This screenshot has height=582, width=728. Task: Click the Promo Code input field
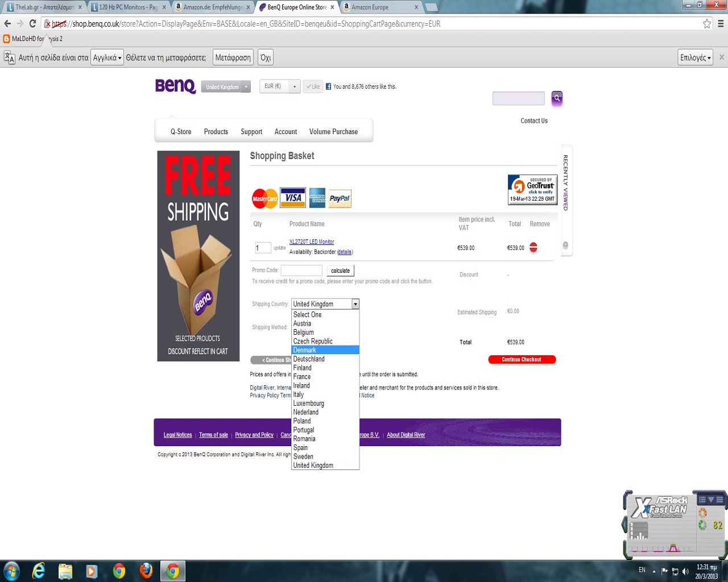(x=301, y=271)
